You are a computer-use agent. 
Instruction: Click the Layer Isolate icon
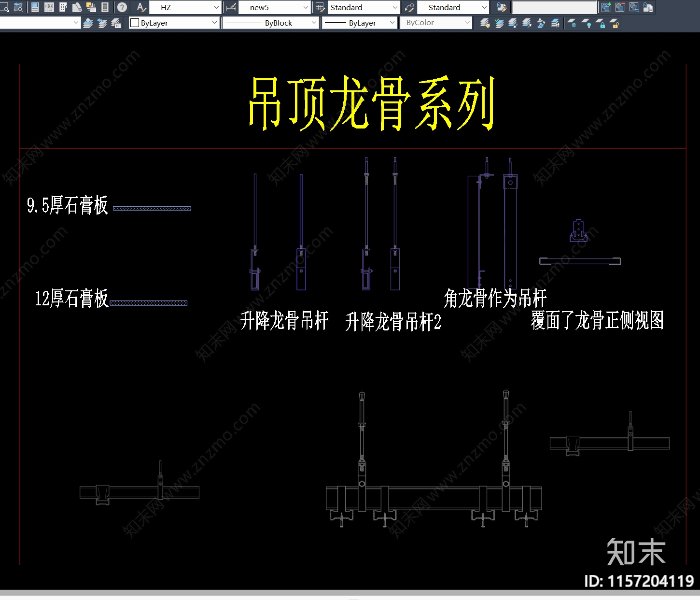tap(513, 23)
